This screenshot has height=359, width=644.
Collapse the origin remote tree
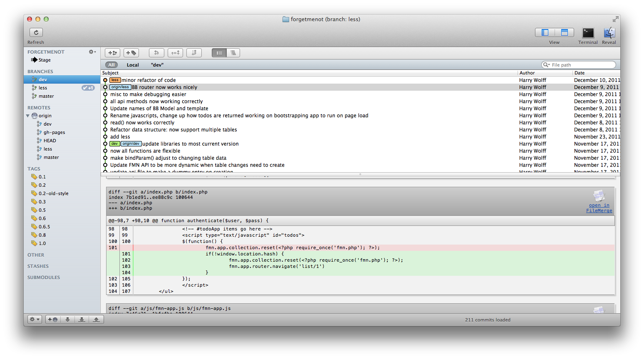point(28,116)
